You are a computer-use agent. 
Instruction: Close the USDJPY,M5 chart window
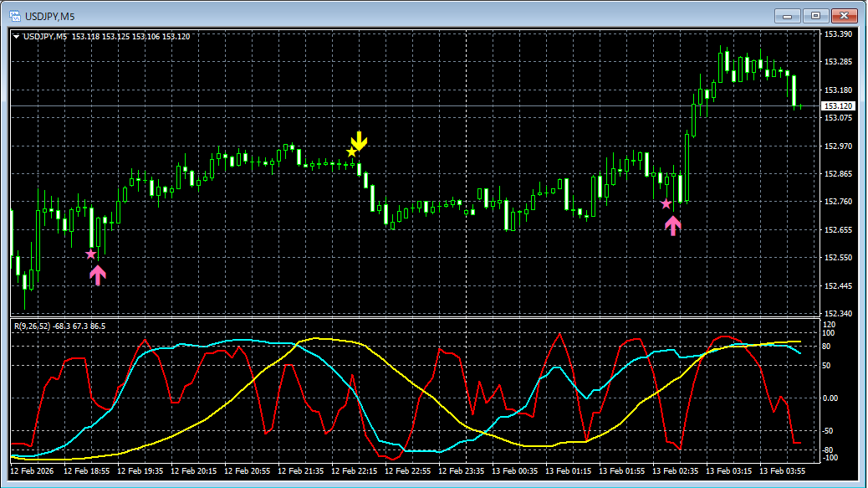(x=845, y=16)
